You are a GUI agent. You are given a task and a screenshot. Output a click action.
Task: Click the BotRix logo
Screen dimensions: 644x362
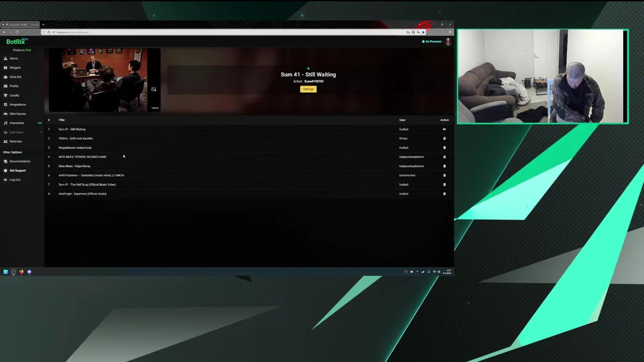pyautogui.click(x=17, y=42)
